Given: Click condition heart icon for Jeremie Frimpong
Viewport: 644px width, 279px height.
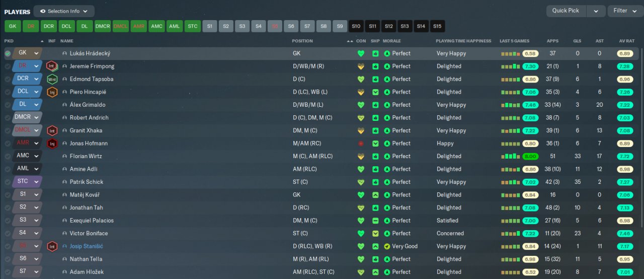Looking at the screenshot, I should 361,66.
